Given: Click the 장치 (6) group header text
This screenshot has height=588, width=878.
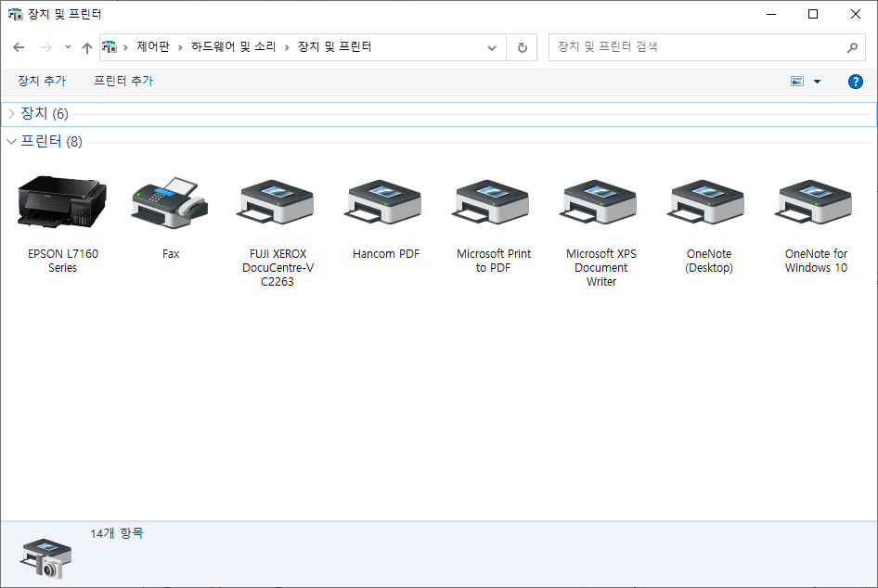Looking at the screenshot, I should (x=45, y=113).
